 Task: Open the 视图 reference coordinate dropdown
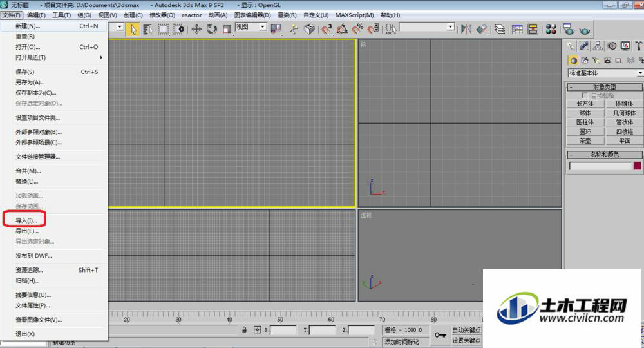click(251, 26)
